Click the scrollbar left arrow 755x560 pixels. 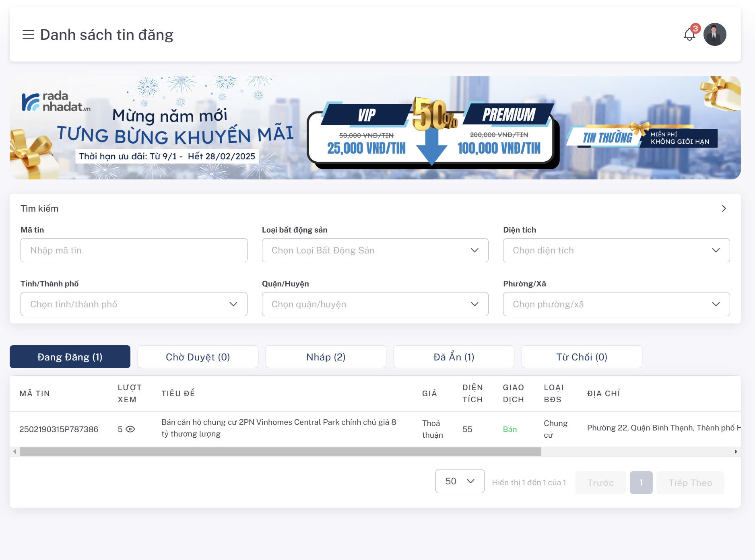click(x=14, y=452)
